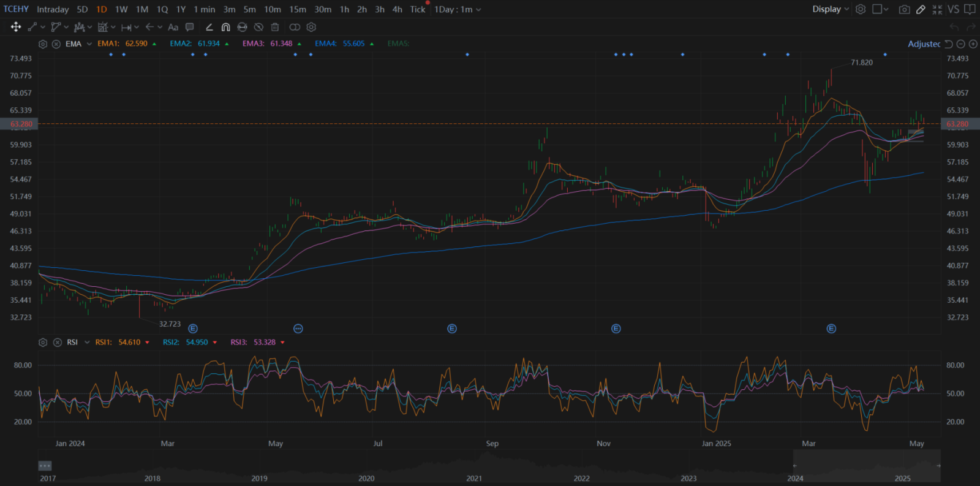Select the Tick interval
The width and height of the screenshot is (980, 486).
coord(418,9)
